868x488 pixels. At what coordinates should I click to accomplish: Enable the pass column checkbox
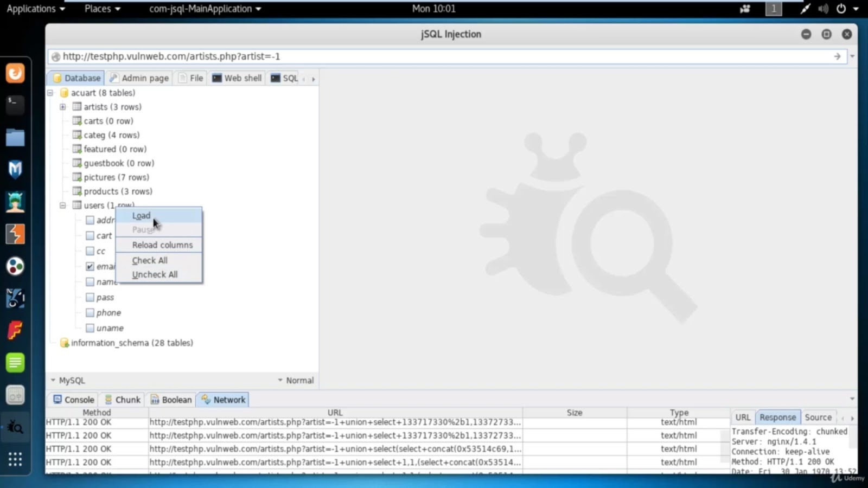point(90,297)
